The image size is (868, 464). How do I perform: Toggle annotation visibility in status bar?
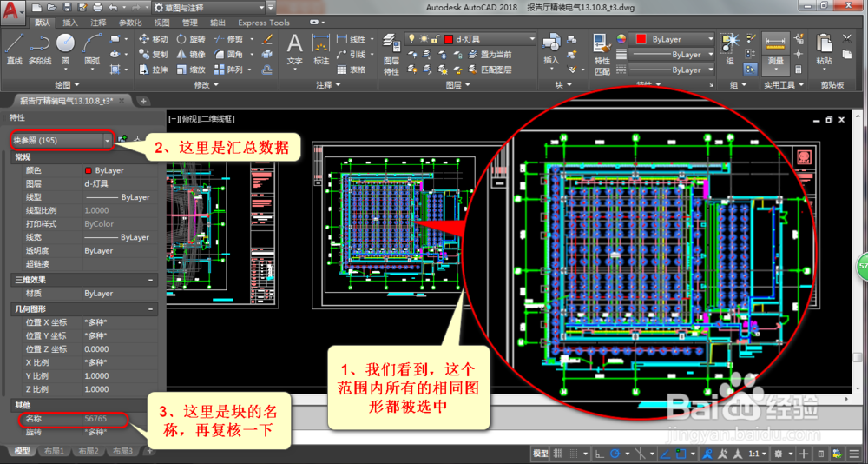coord(707,453)
